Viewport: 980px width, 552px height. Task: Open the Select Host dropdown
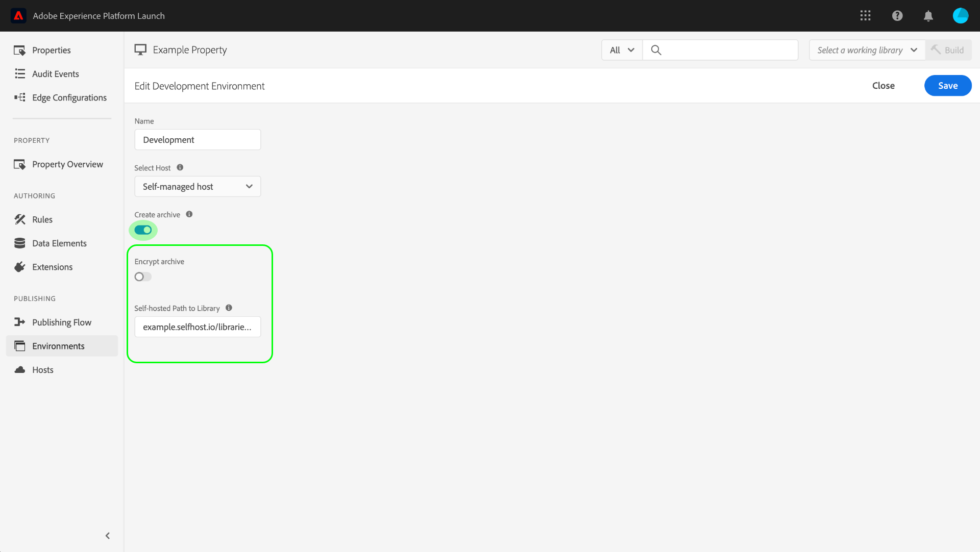tap(198, 187)
